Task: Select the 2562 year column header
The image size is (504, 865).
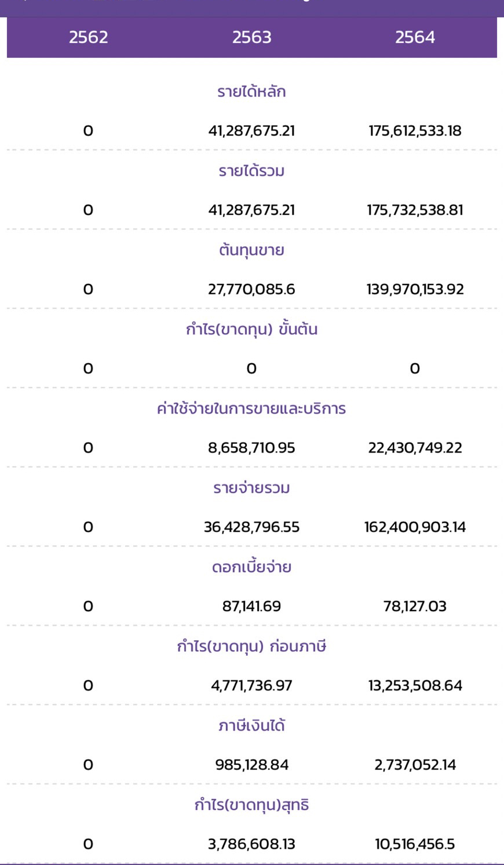Action: (89, 37)
